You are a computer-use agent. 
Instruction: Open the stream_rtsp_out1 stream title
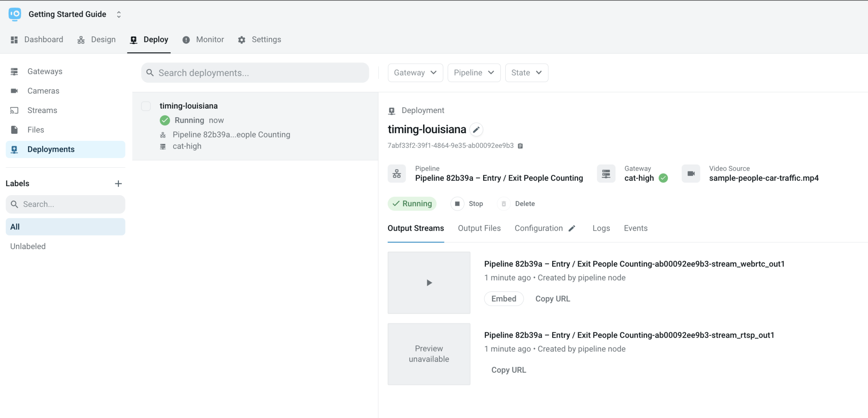tap(629, 335)
